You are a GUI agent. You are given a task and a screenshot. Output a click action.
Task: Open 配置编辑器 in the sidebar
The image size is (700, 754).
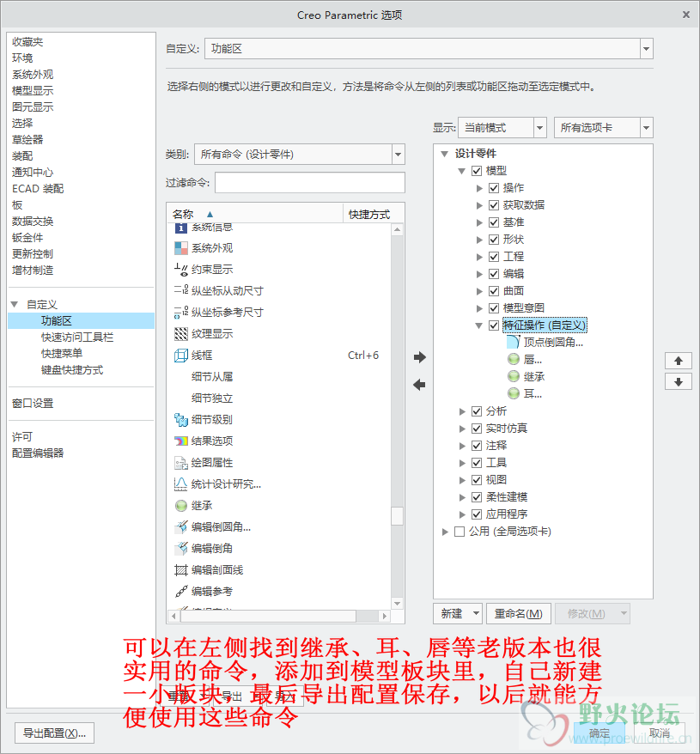(38, 453)
